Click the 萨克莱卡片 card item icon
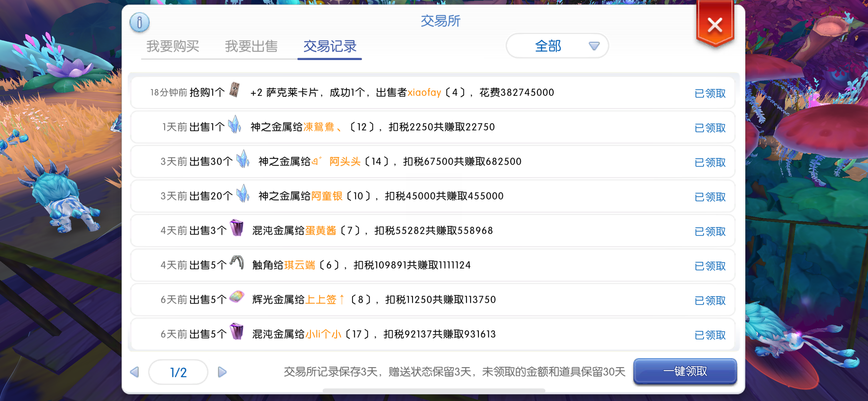Image resolution: width=868 pixels, height=401 pixels. click(x=234, y=90)
